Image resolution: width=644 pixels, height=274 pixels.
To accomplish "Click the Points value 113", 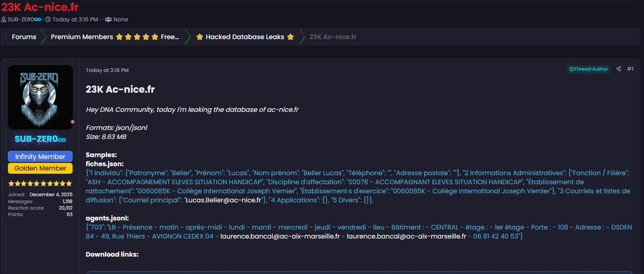I will pyautogui.click(x=69, y=214).
